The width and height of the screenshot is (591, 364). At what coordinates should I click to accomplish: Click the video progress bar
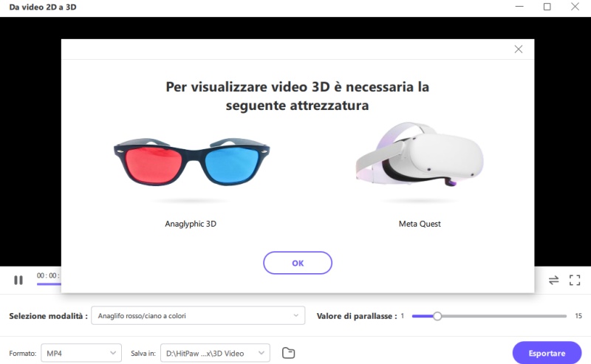[x=49, y=284]
